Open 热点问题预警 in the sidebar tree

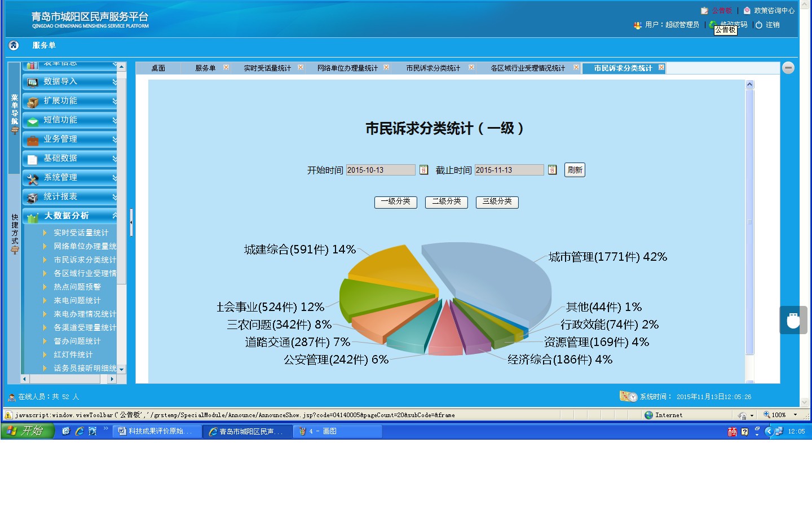77,287
